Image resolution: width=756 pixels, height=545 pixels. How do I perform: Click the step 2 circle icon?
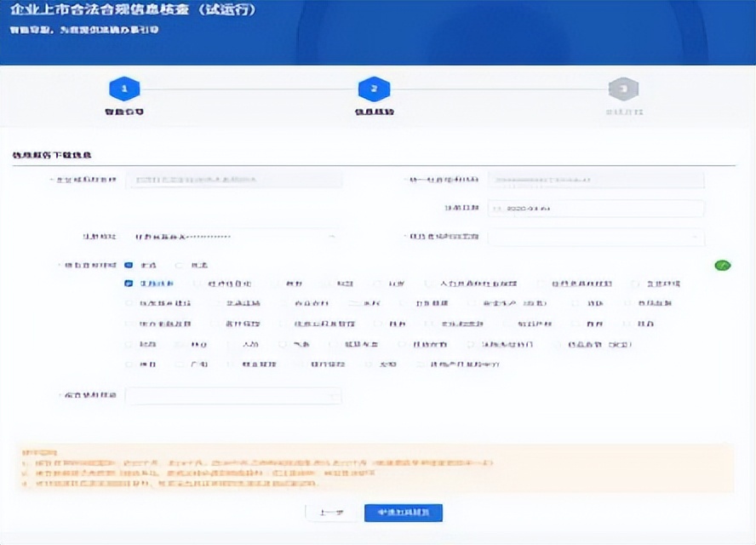pos(374,89)
